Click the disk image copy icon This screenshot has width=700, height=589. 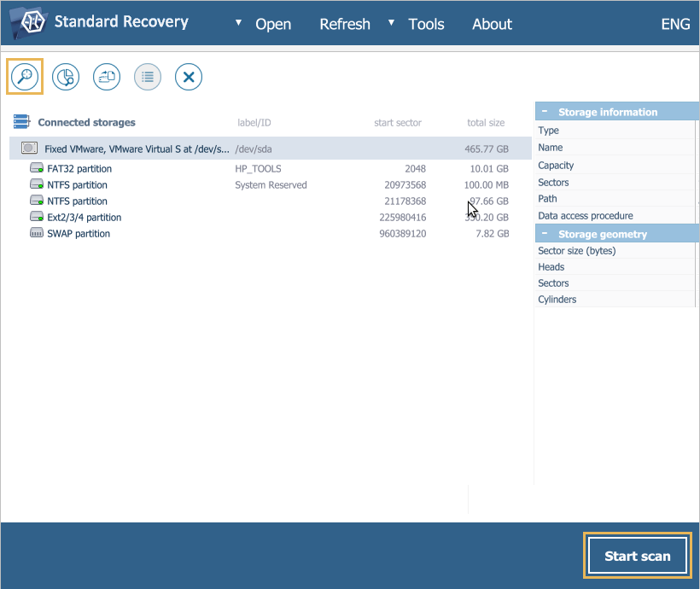click(x=107, y=77)
